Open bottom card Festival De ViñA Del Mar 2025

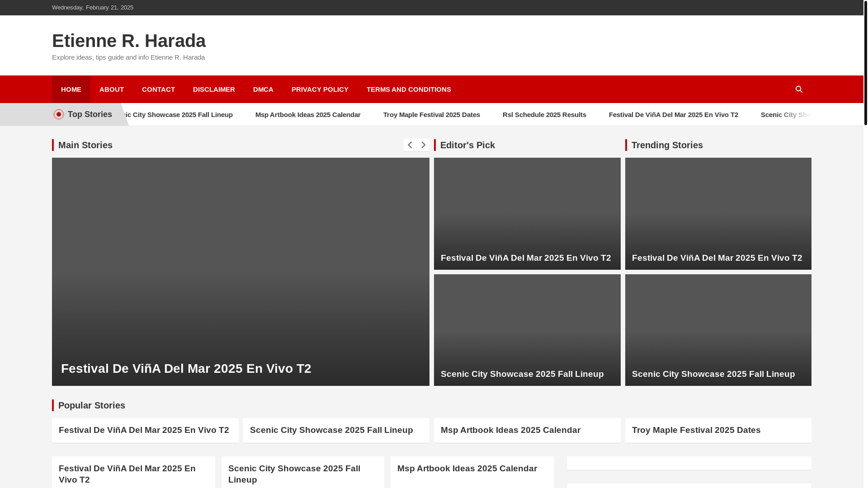127,474
